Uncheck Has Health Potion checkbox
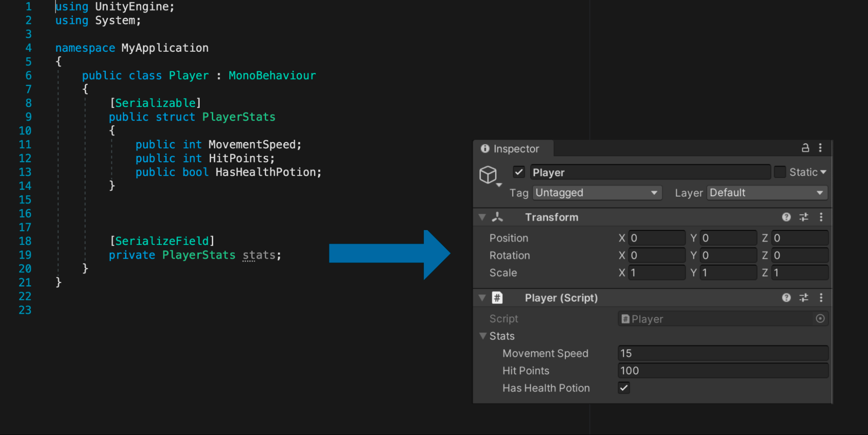The width and height of the screenshot is (868, 435). coord(624,388)
